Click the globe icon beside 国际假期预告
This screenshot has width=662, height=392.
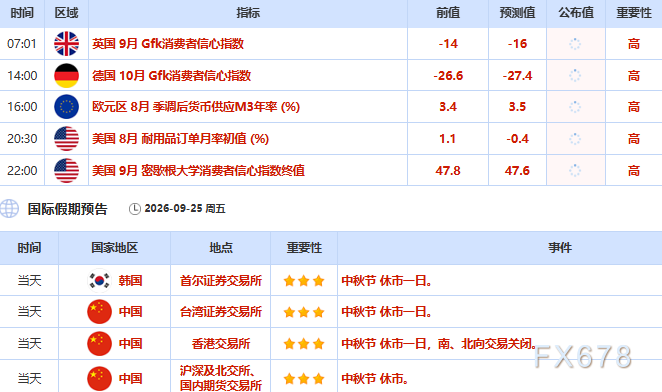(9, 208)
